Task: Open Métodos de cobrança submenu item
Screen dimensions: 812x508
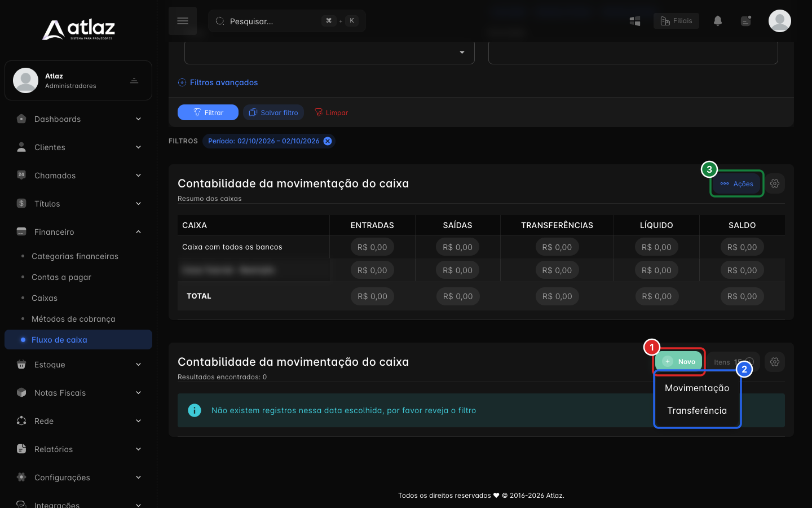Action: click(x=73, y=319)
